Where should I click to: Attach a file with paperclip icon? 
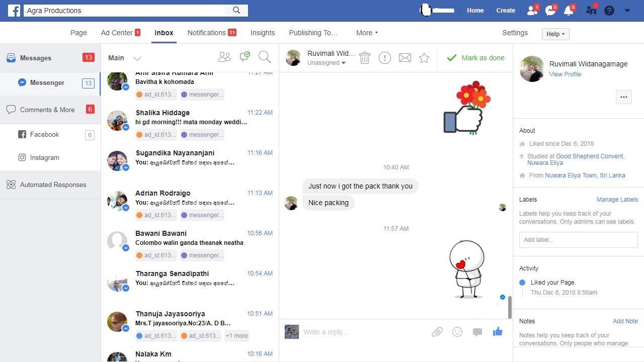[437, 332]
